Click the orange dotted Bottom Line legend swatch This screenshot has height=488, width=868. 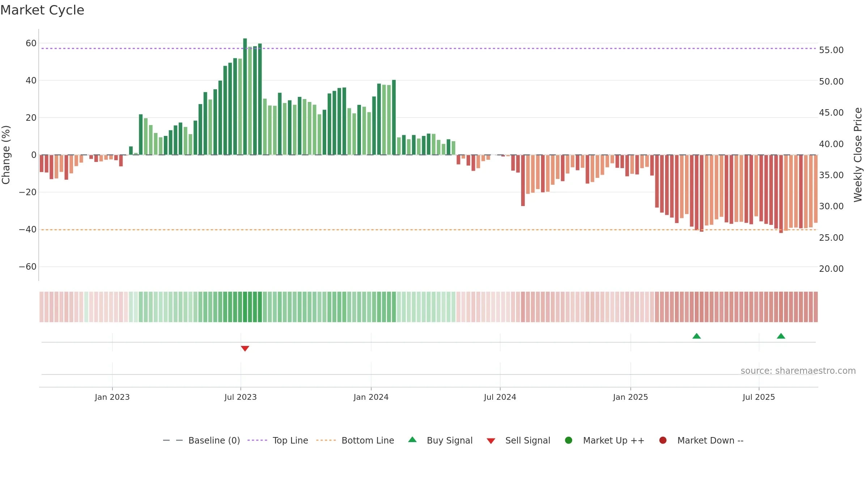pos(326,440)
